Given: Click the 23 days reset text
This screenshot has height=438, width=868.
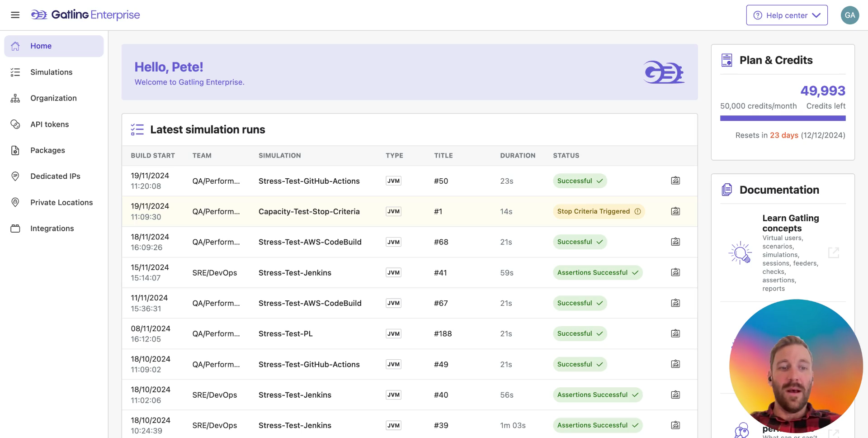Looking at the screenshot, I should pos(784,135).
